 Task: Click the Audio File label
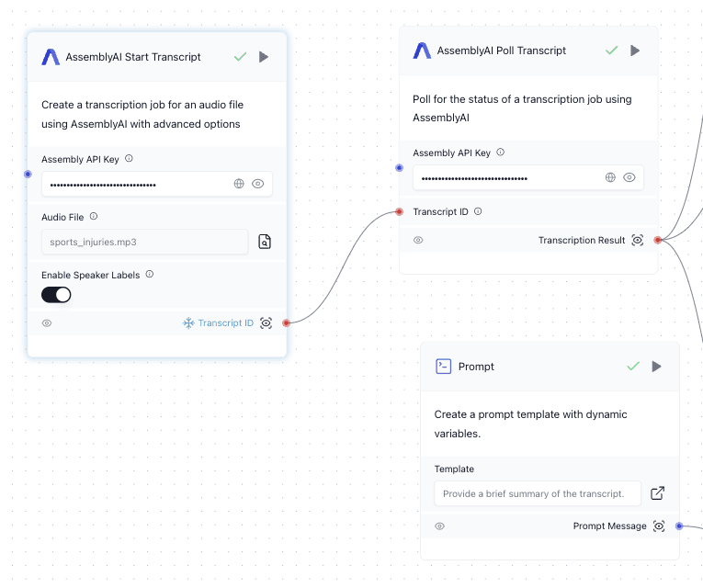(62, 218)
